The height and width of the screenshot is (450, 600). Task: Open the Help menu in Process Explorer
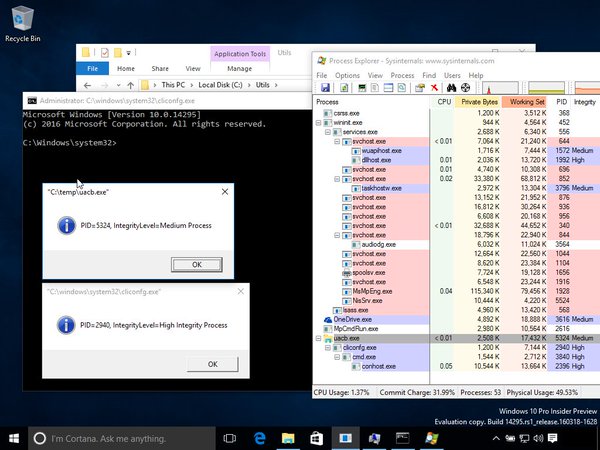tap(476, 75)
